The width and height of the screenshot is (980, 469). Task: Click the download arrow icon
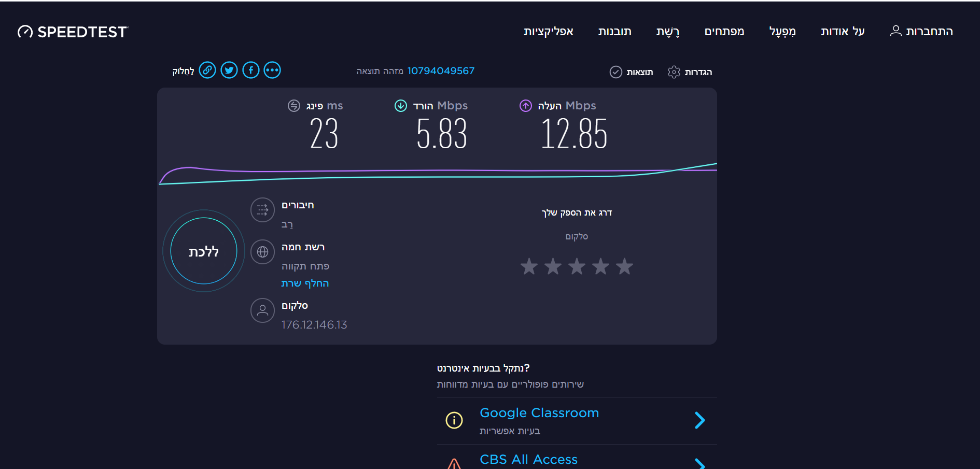(x=401, y=106)
